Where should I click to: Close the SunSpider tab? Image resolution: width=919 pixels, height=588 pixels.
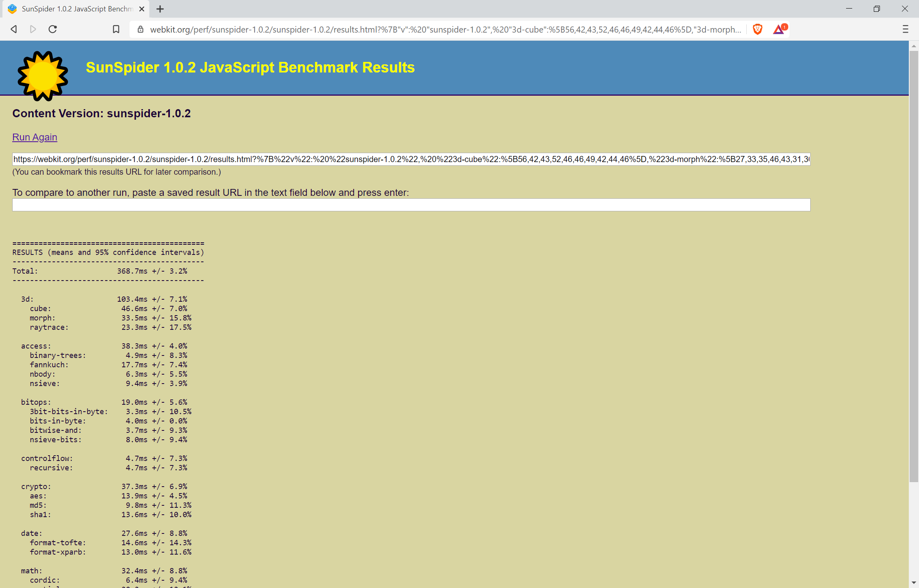coord(142,9)
